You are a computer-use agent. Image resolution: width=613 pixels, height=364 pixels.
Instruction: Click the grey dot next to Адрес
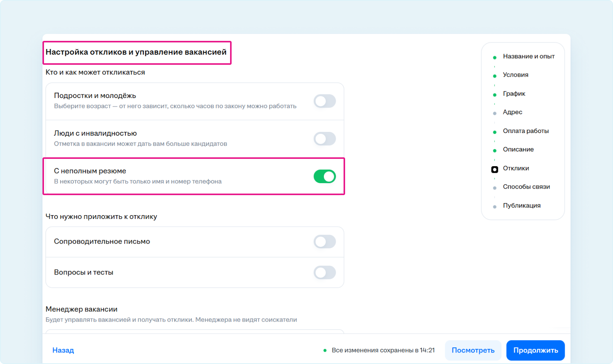(494, 113)
